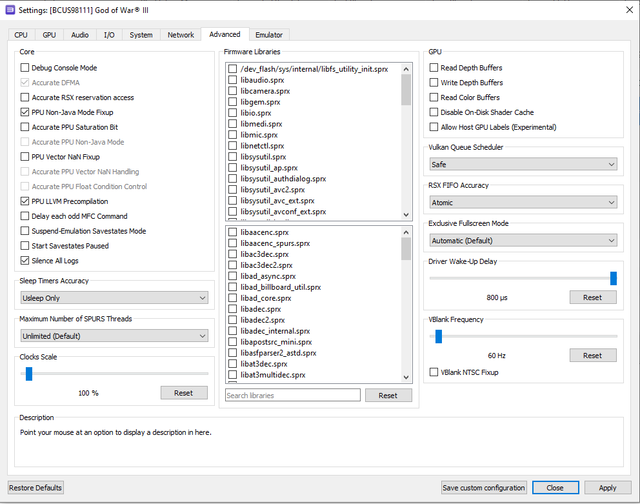Open the Sleep Timers Accuracy dropdown

114,298
